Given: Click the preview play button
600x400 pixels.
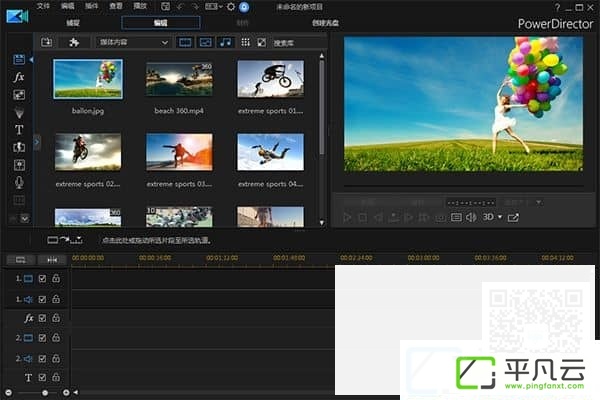Looking at the screenshot, I should tap(347, 217).
